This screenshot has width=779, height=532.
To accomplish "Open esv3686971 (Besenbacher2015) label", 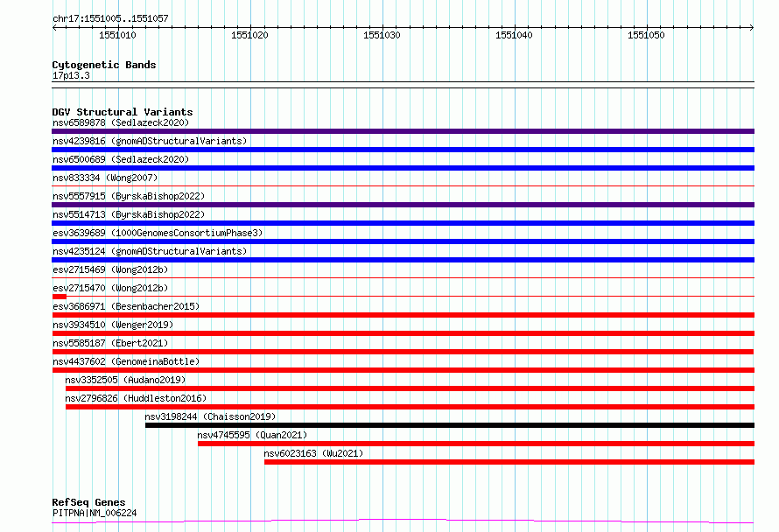I will (126, 306).
